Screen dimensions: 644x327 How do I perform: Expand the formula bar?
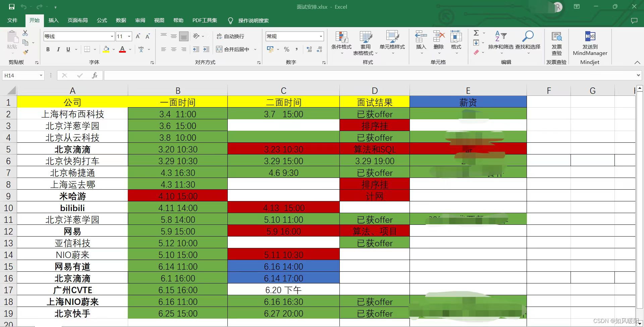coord(638,75)
